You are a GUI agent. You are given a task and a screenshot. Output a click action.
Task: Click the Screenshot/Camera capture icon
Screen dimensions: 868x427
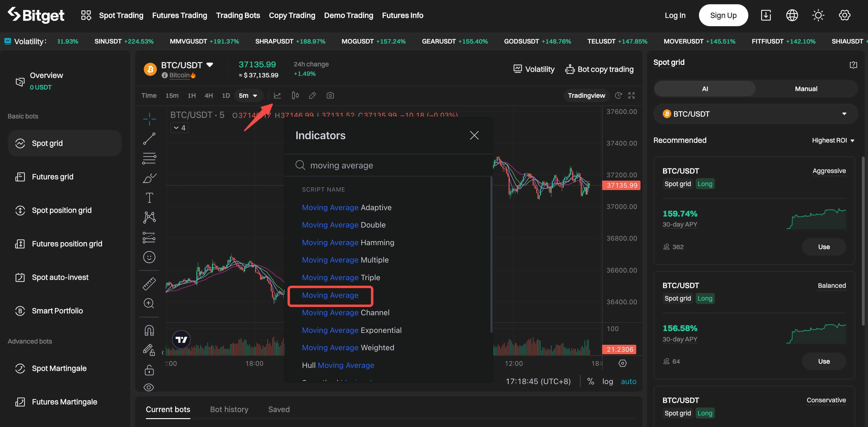coord(330,95)
